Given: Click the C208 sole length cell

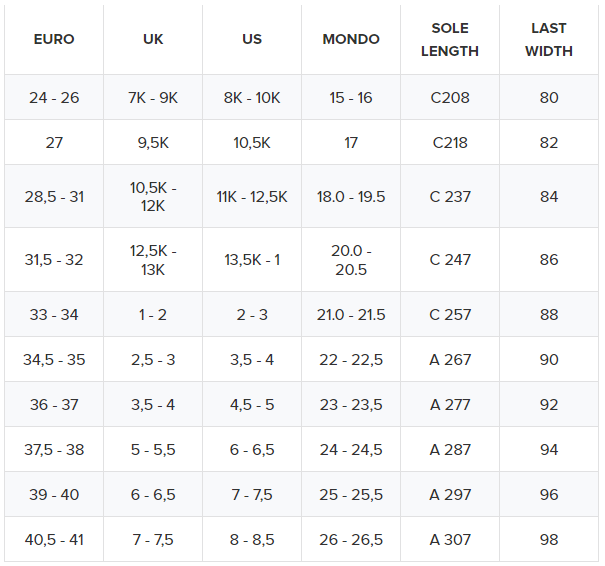Looking at the screenshot, I should coord(450,98).
